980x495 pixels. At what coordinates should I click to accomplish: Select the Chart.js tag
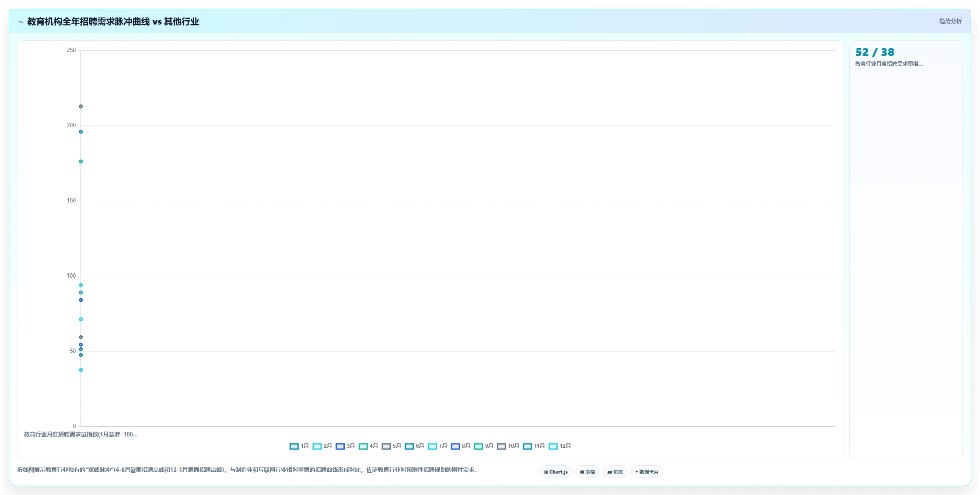(556, 472)
